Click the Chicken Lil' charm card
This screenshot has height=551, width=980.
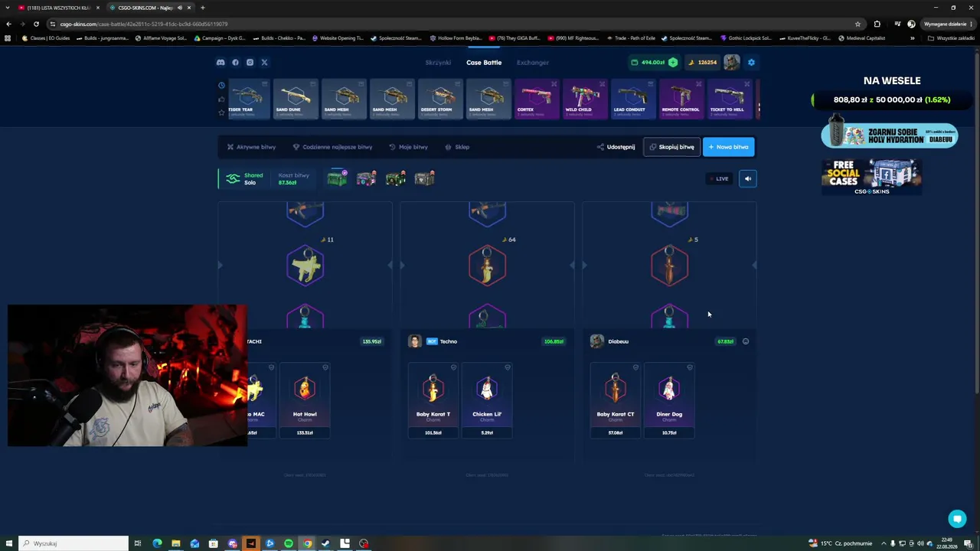(x=487, y=400)
